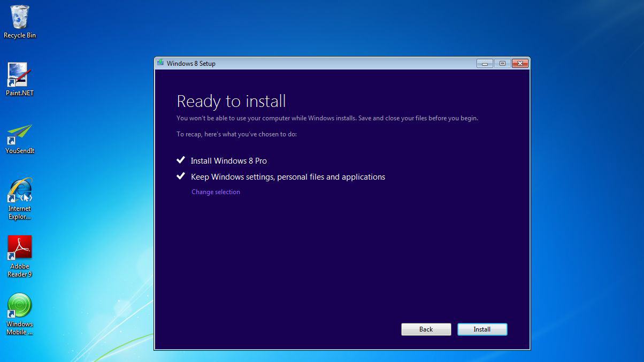
Task: Select the Paint.NET desktop shortcut
Action: [x=20, y=79]
